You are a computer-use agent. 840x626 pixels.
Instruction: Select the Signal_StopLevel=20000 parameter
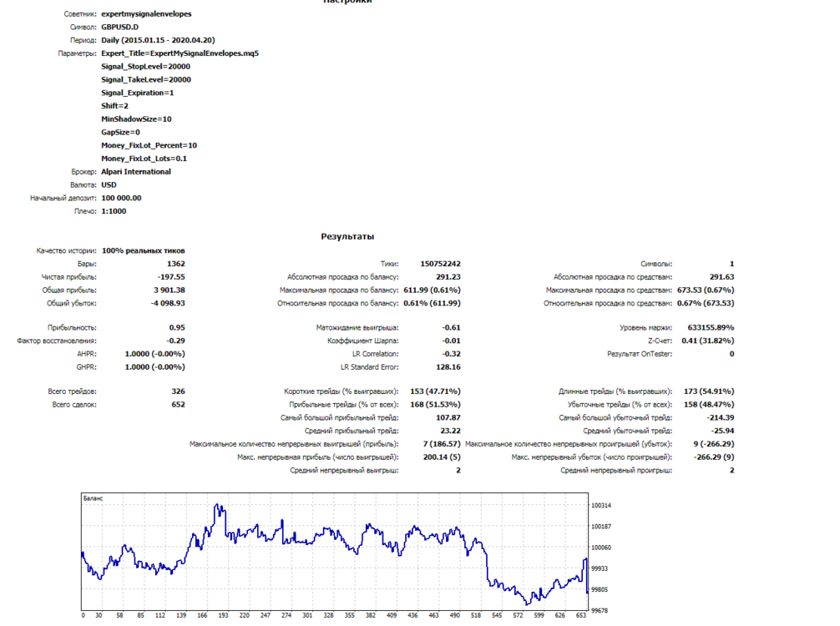click(x=146, y=67)
